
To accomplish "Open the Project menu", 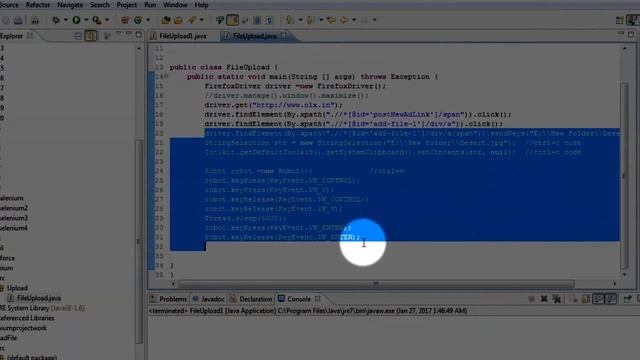I will click(x=127, y=5).
